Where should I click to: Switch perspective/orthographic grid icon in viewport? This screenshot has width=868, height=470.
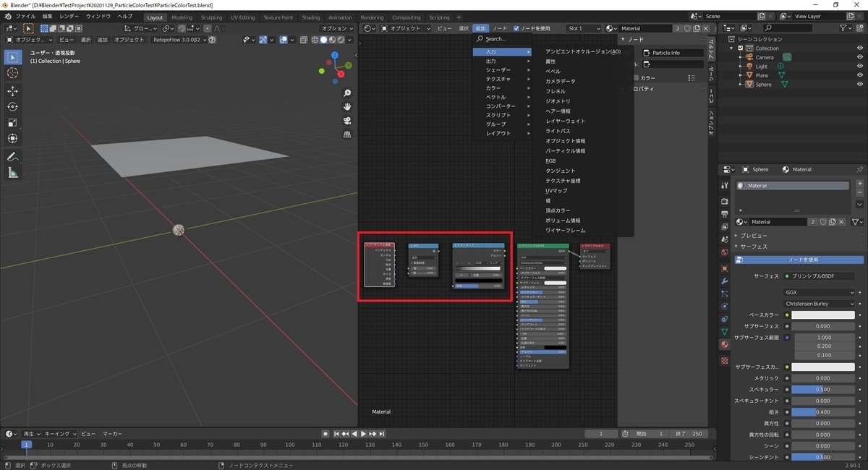tap(347, 134)
